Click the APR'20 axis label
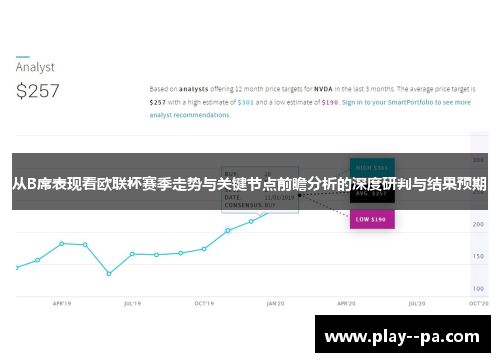 346,303
